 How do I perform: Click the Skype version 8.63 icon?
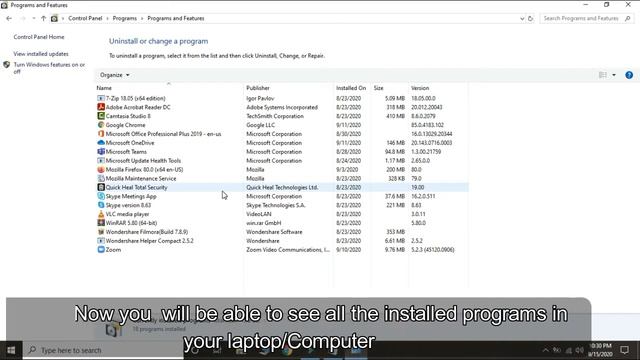101,205
